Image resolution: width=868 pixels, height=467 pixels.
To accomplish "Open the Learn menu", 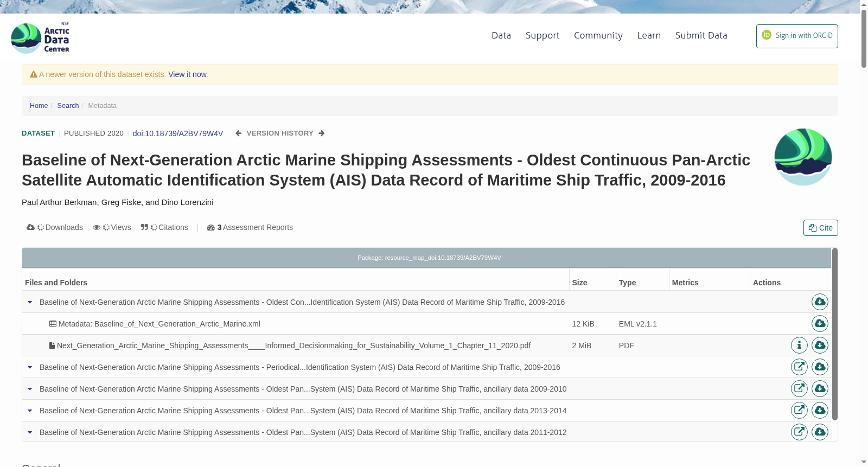I will 649,35.
